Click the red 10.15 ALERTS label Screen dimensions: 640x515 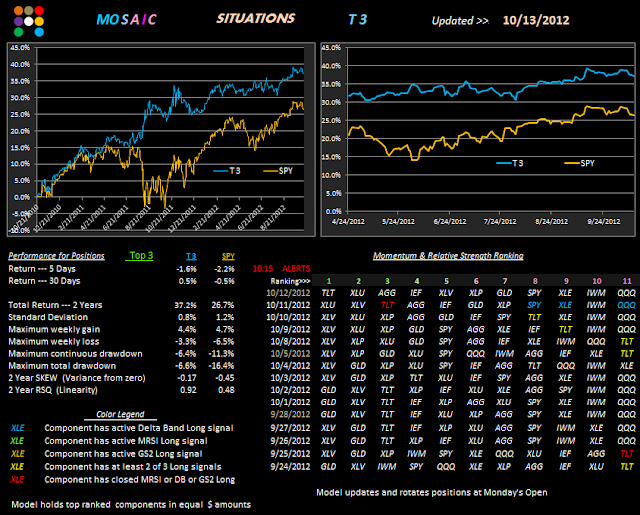pyautogui.click(x=281, y=269)
